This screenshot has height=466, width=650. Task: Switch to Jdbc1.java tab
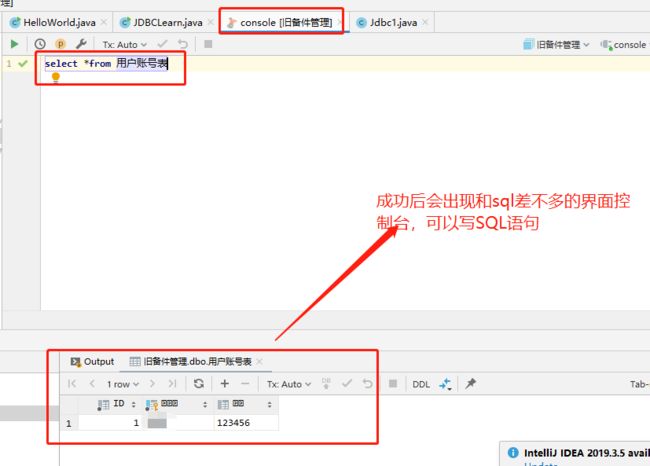coord(393,22)
